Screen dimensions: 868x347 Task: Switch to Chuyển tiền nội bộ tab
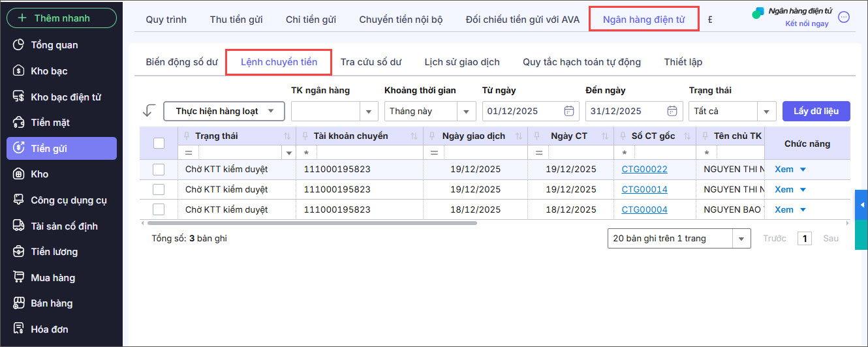coord(401,20)
